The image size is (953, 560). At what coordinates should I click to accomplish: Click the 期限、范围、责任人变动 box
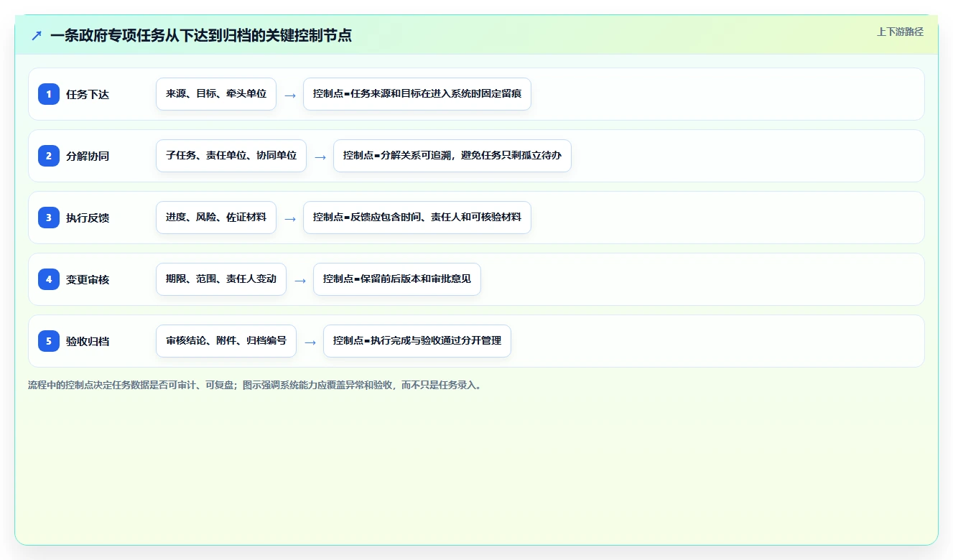click(x=221, y=279)
